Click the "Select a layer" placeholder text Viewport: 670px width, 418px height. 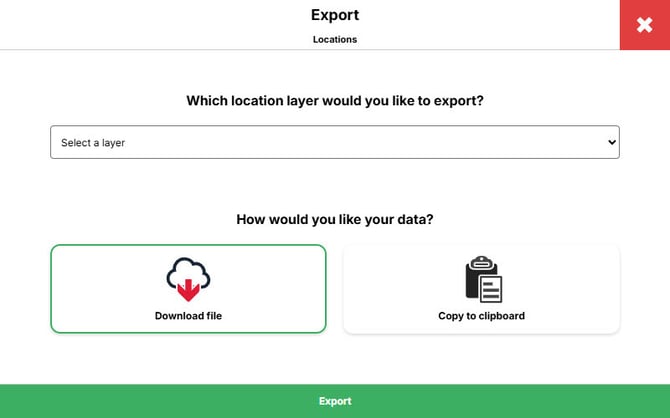pos(93,143)
